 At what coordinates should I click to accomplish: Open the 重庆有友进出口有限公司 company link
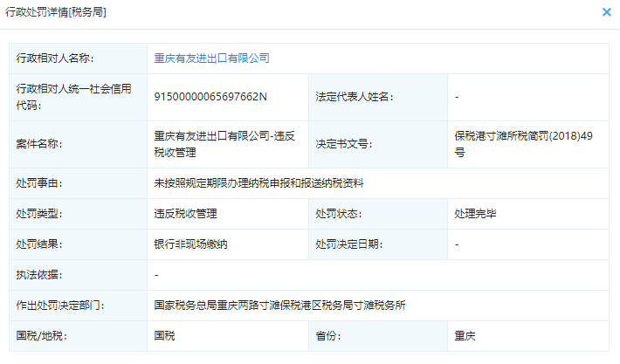coord(211,58)
